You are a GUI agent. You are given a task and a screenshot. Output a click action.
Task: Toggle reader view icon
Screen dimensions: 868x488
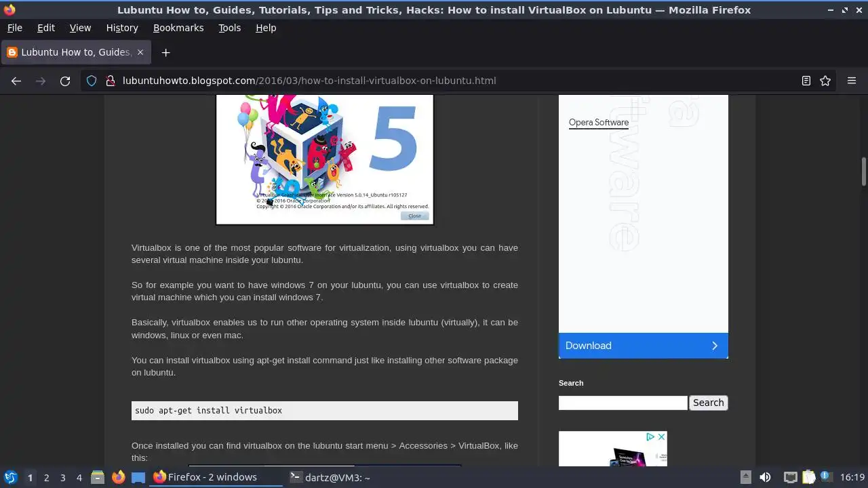(x=806, y=81)
